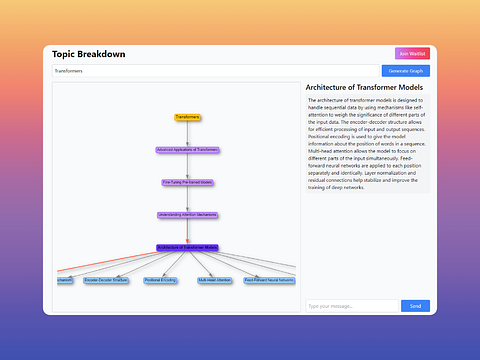Select the Encoder-Decoder Structure node
The height and width of the screenshot is (360, 480).
point(106,280)
